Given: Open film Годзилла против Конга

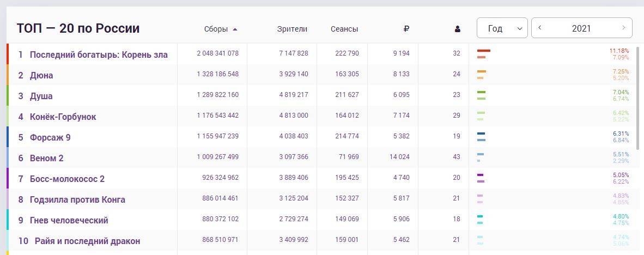Looking at the screenshot, I should pyautogui.click(x=77, y=199).
